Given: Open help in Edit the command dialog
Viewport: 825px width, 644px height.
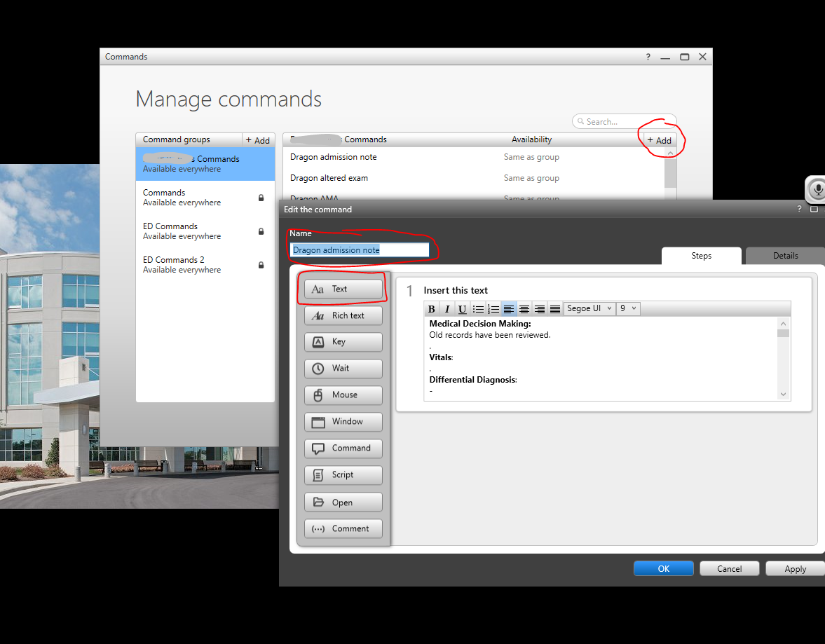Looking at the screenshot, I should pyautogui.click(x=799, y=209).
